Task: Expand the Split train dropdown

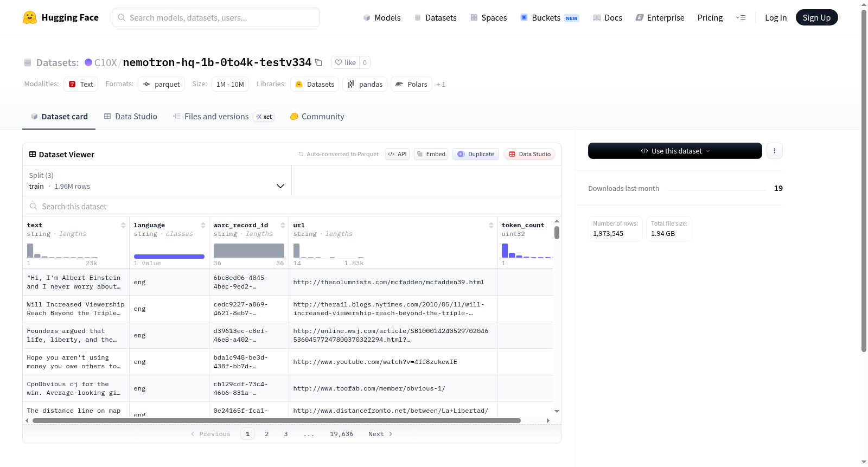Action: tap(157, 181)
